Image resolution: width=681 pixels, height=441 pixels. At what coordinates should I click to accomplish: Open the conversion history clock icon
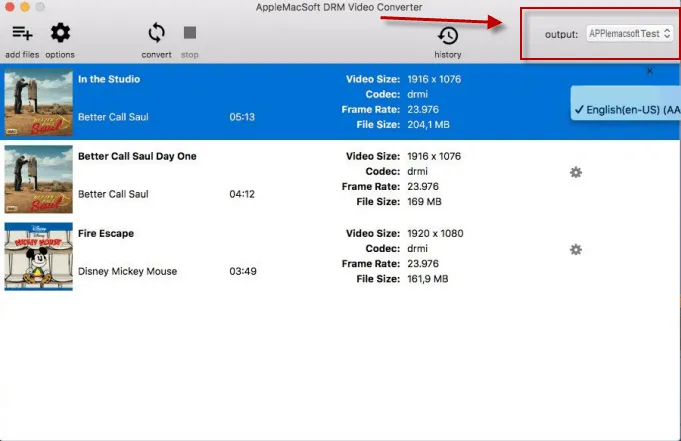coord(448,36)
